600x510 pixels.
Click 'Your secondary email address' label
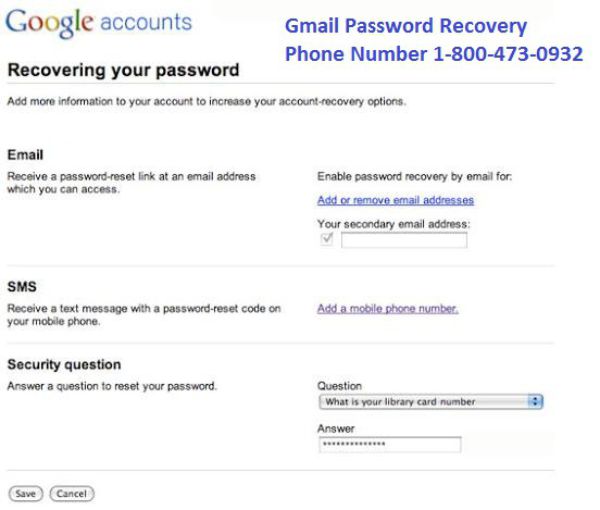point(393,222)
